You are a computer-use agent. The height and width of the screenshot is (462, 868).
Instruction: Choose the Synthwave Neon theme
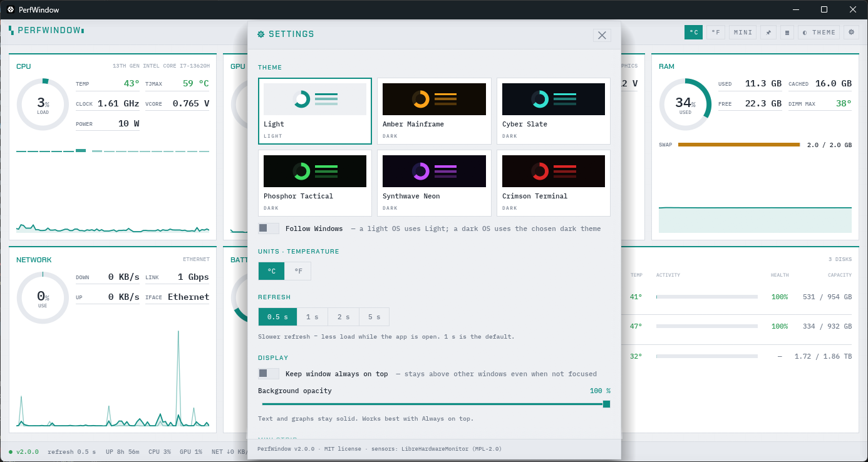(x=434, y=183)
